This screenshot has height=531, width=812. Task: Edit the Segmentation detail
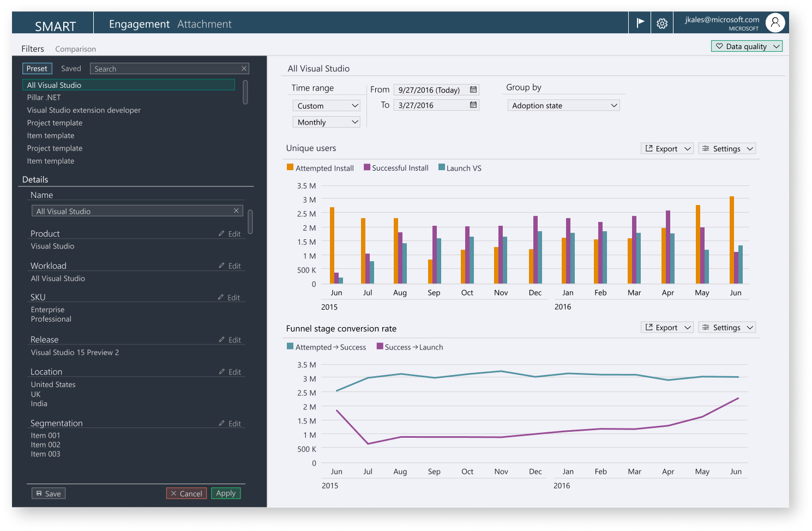pyautogui.click(x=230, y=424)
